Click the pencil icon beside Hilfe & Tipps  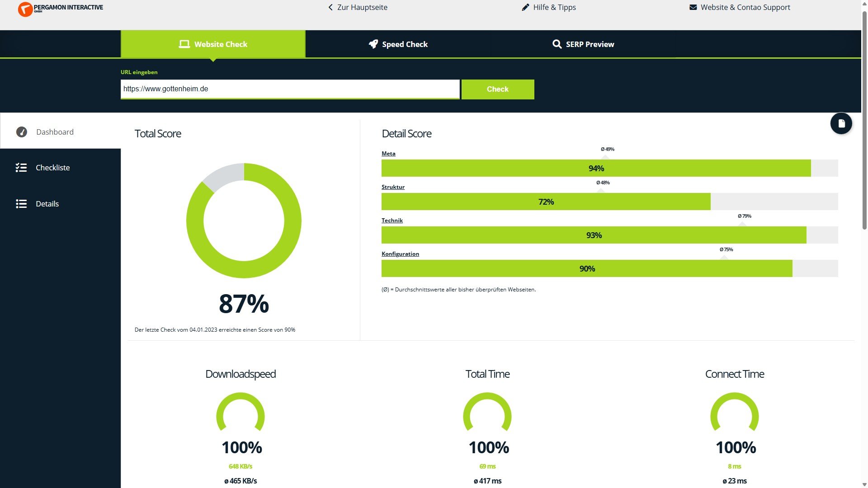click(x=525, y=7)
